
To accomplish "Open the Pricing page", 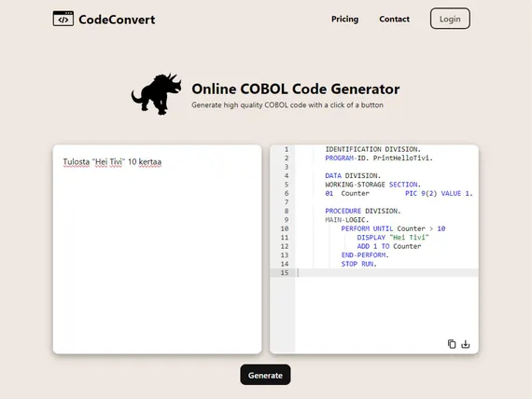I will pos(344,19).
